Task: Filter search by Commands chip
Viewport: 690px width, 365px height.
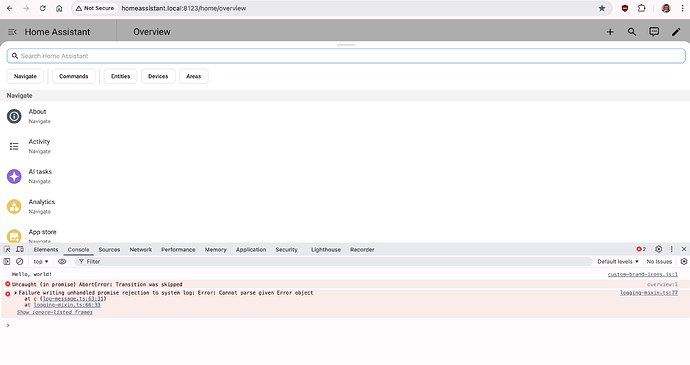Action: 73,76
